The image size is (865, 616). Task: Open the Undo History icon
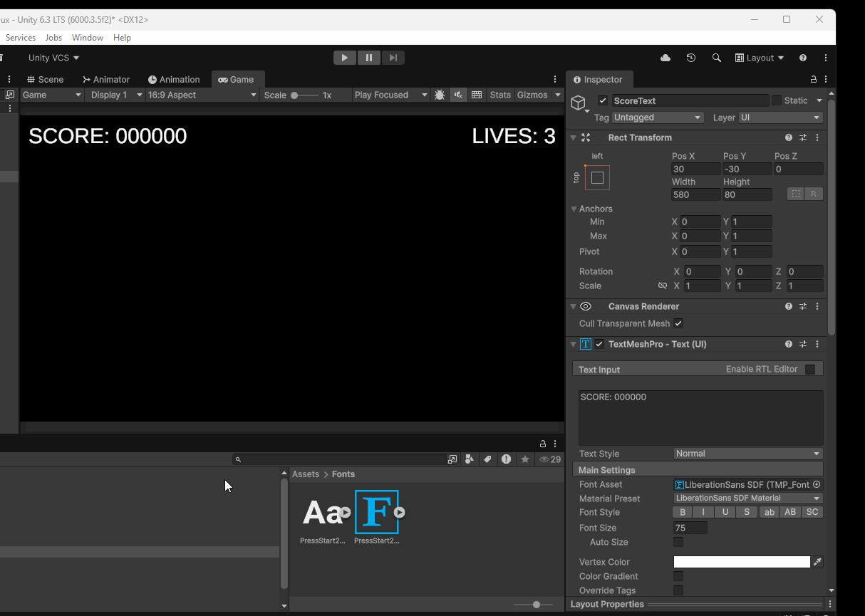pos(691,58)
